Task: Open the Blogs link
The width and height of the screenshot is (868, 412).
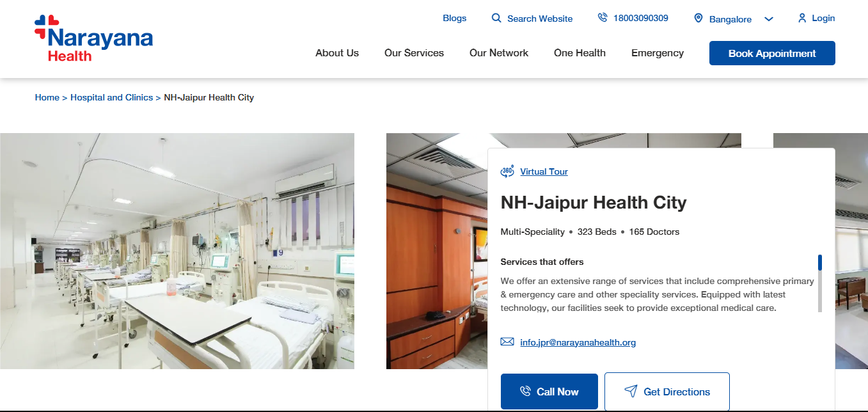Action: (x=455, y=18)
